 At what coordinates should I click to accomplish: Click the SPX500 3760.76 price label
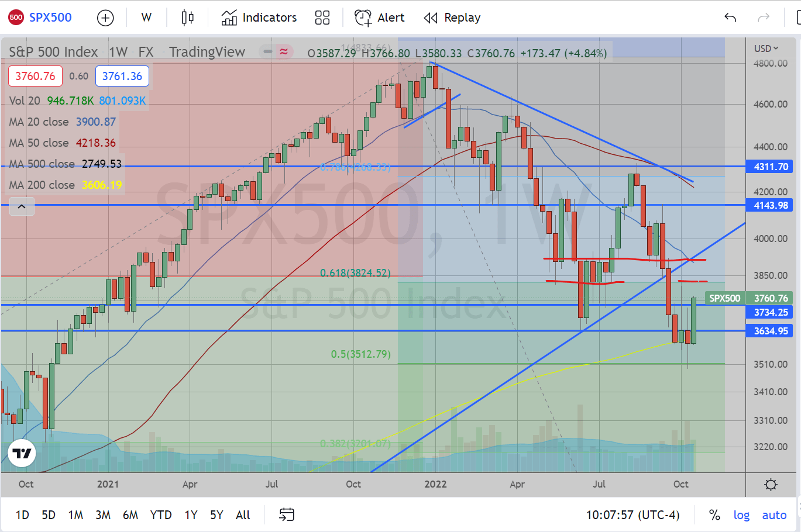click(x=749, y=298)
